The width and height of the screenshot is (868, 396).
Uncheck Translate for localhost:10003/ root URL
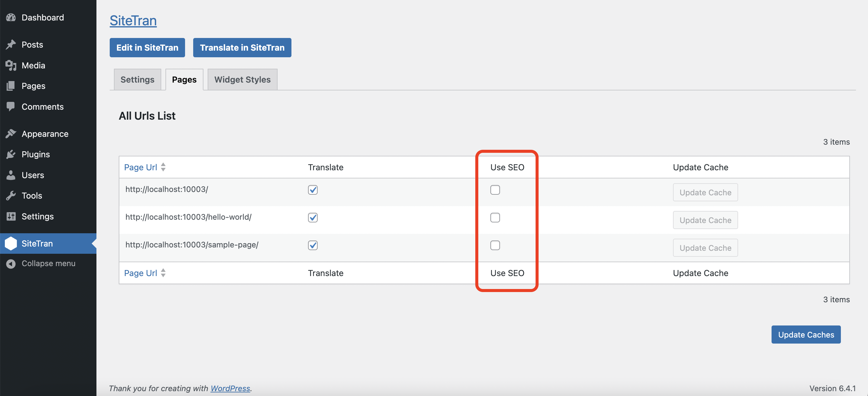(313, 190)
